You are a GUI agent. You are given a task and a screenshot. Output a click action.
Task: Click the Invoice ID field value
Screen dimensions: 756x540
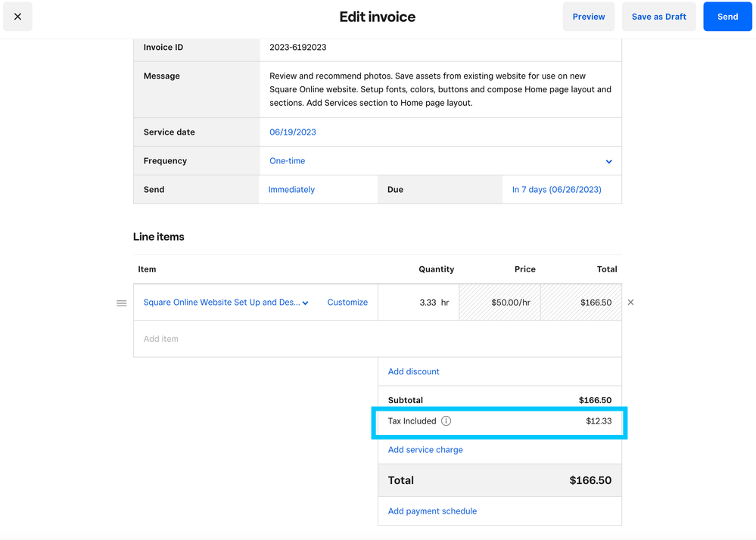(x=298, y=48)
